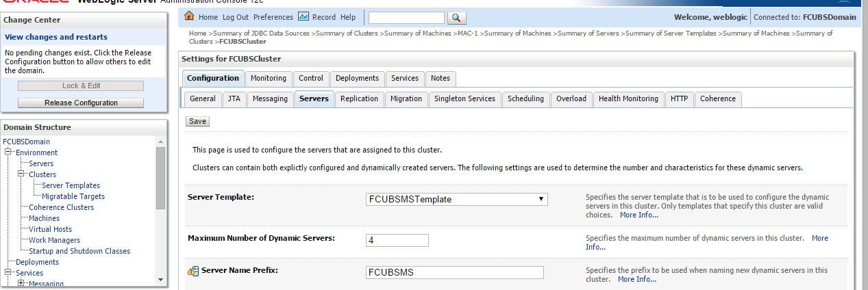Click View changes and restarts
Image resolution: width=868 pixels, height=290 pixels.
[56, 37]
